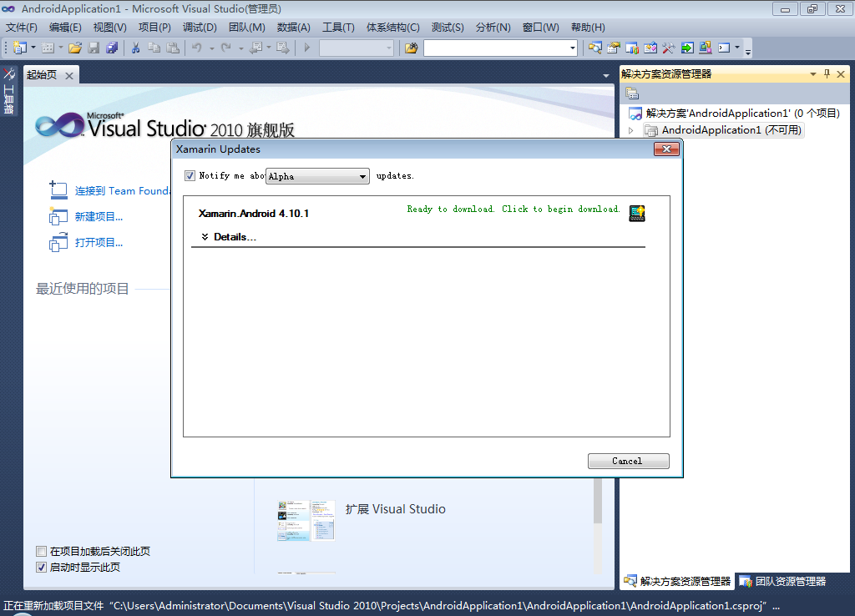Open Solution Explorer from toolbar icon
The image size is (855, 616).
coord(594,48)
